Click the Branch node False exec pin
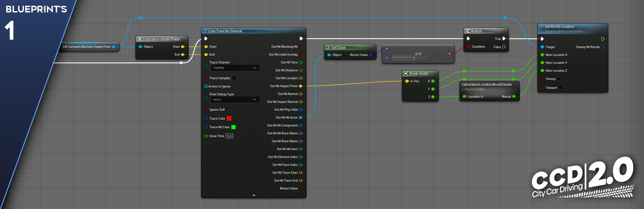644x209 pixels. (504, 47)
